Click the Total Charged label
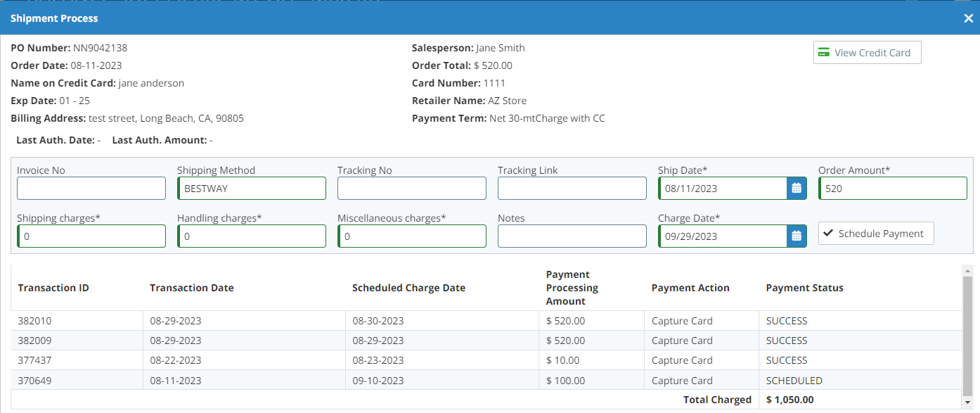The width and height of the screenshot is (980, 413). click(x=717, y=400)
